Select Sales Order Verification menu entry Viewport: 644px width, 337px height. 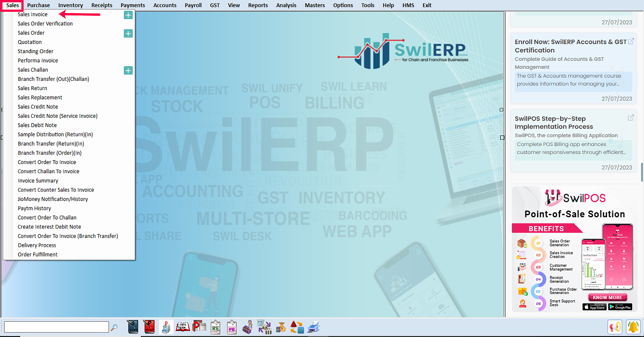(x=45, y=23)
